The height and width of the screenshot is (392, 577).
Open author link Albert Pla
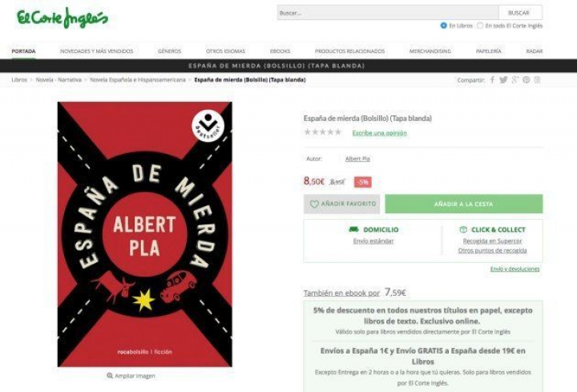click(357, 159)
